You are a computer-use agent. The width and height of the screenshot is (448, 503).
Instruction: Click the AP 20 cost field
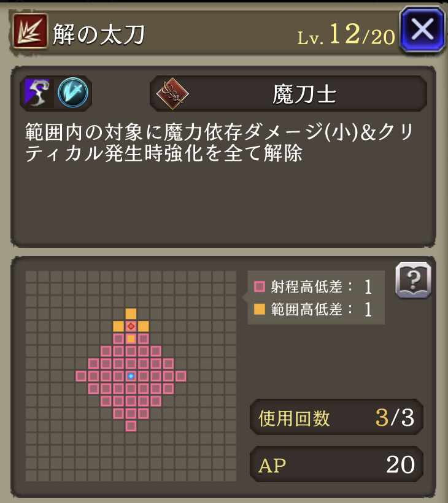point(336,464)
